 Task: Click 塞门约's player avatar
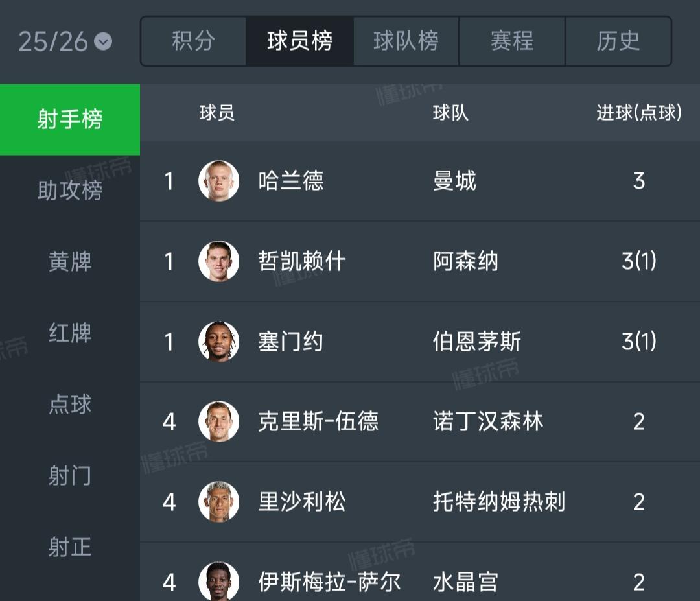point(219,342)
